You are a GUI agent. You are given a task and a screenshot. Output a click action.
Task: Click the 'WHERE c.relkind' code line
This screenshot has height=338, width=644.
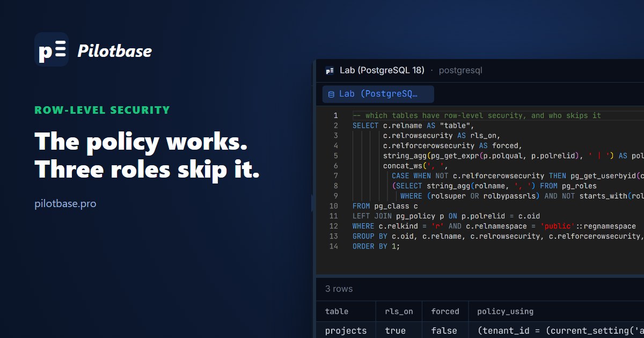coord(494,226)
